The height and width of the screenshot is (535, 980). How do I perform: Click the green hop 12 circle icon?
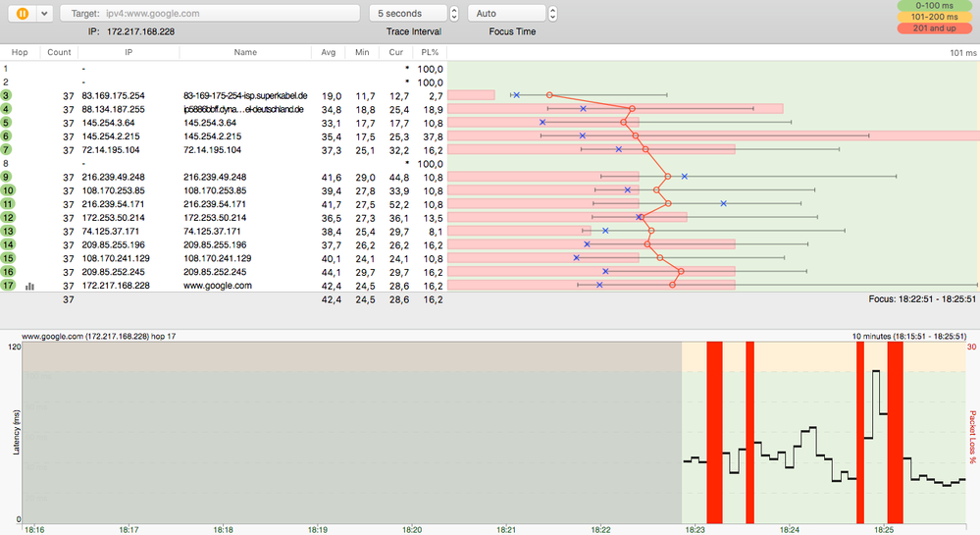[7, 218]
